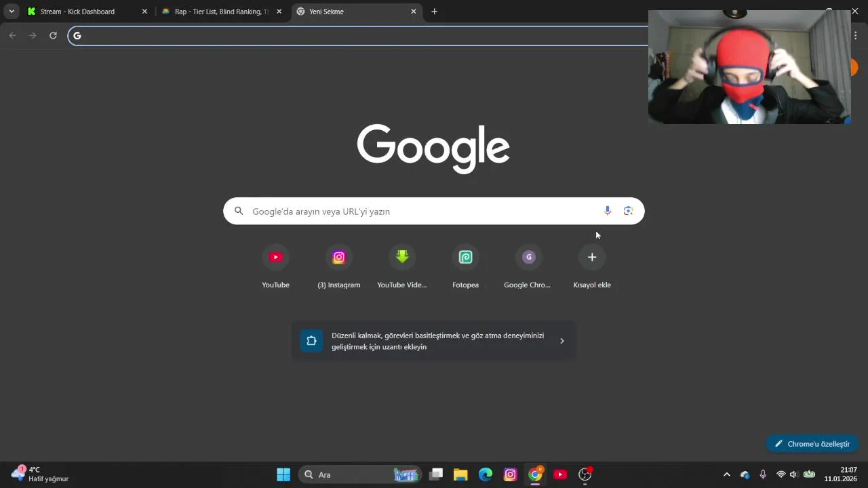Viewport: 868px width, 488px height.
Task: Click the volume speaker tray icon
Action: point(793,474)
